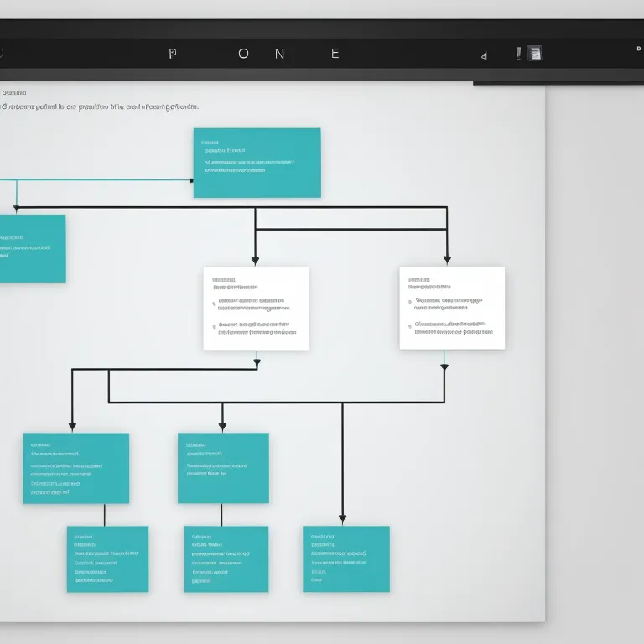Viewport: 644px width, 644px height.
Task: Click the thin vertical bar icon in top bar
Action: [518, 54]
